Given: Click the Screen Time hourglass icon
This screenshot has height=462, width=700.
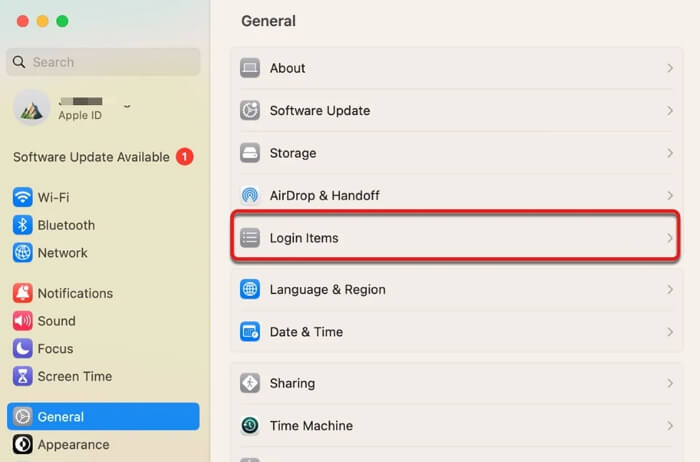Looking at the screenshot, I should pyautogui.click(x=22, y=376).
